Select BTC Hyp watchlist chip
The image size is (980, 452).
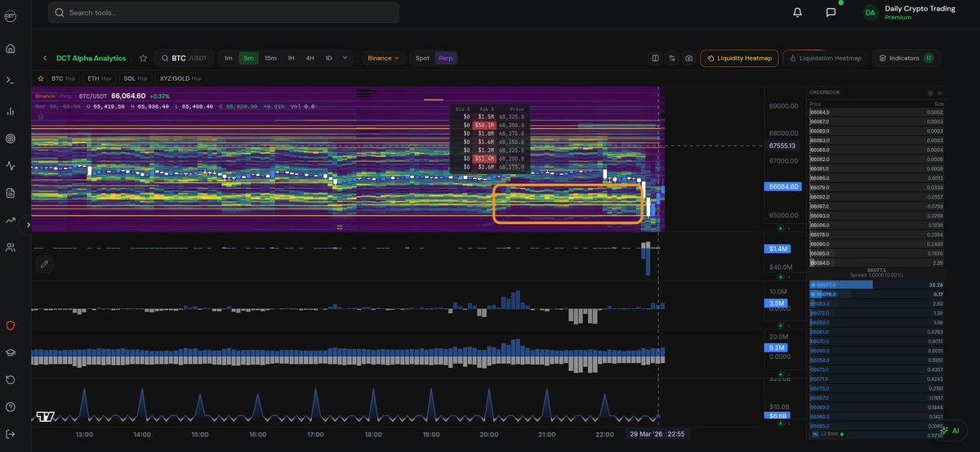click(x=64, y=78)
